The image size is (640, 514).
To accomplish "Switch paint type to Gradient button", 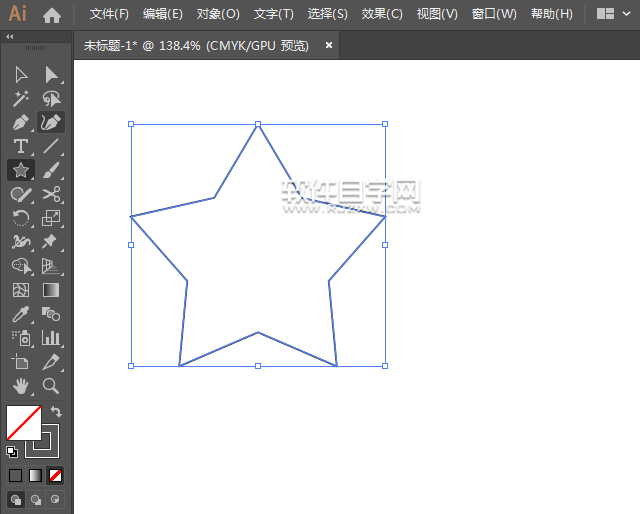I will [x=35, y=475].
